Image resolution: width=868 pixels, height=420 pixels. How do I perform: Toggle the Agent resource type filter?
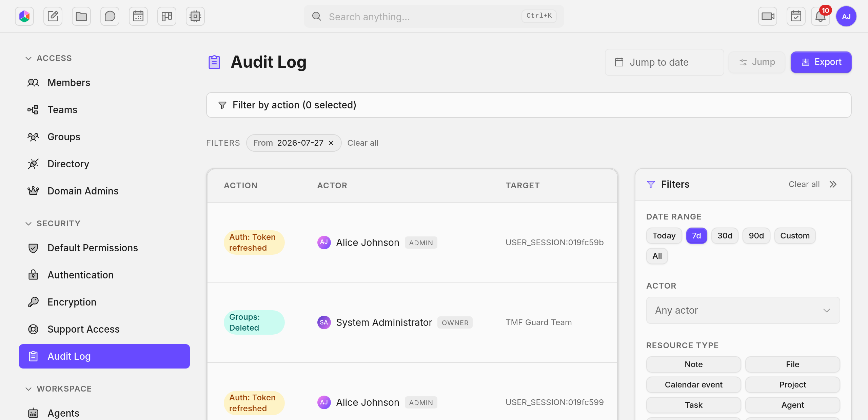(x=793, y=405)
